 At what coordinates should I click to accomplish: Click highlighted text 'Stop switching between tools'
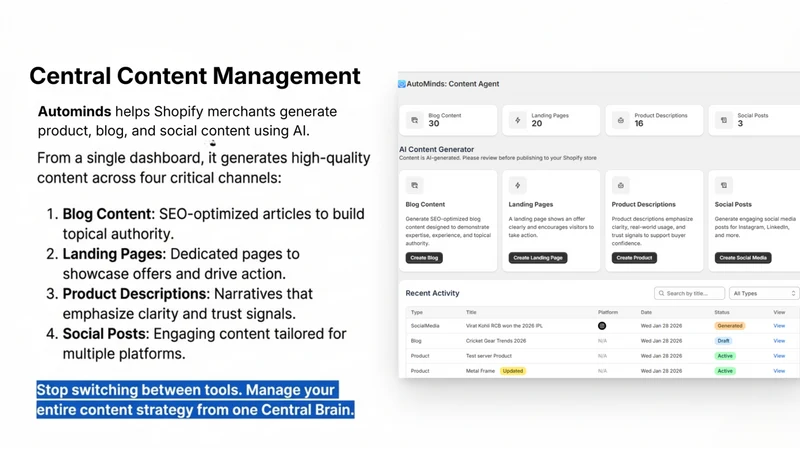(x=139, y=390)
